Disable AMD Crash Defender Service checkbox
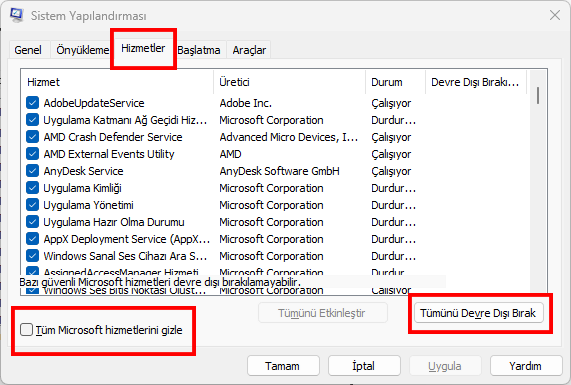The image size is (571, 385). click(32, 137)
